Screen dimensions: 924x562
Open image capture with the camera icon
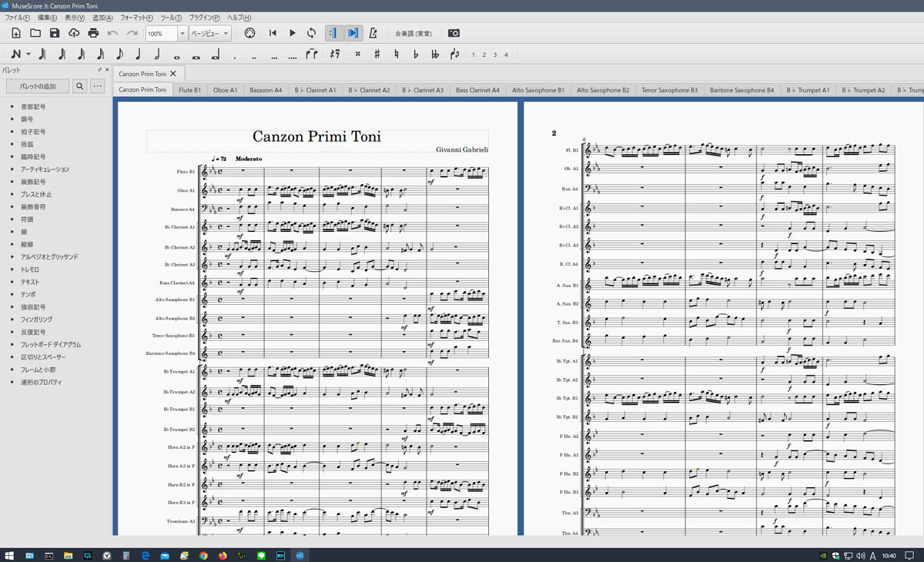pos(454,33)
